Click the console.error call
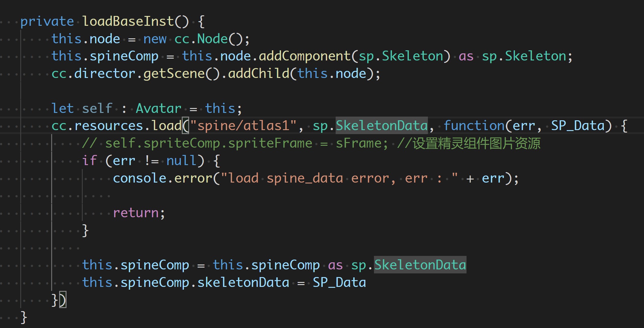Screen dimensions: 644x328 (x=162, y=178)
